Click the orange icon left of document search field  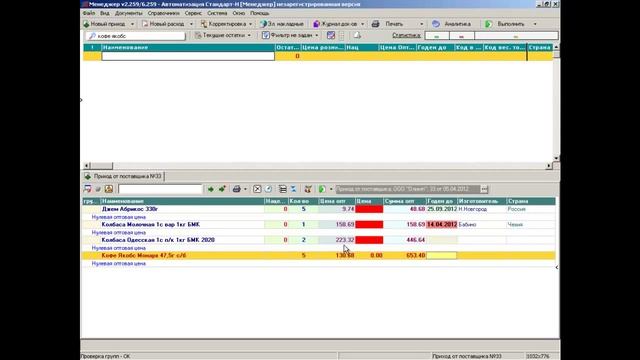coord(109,189)
